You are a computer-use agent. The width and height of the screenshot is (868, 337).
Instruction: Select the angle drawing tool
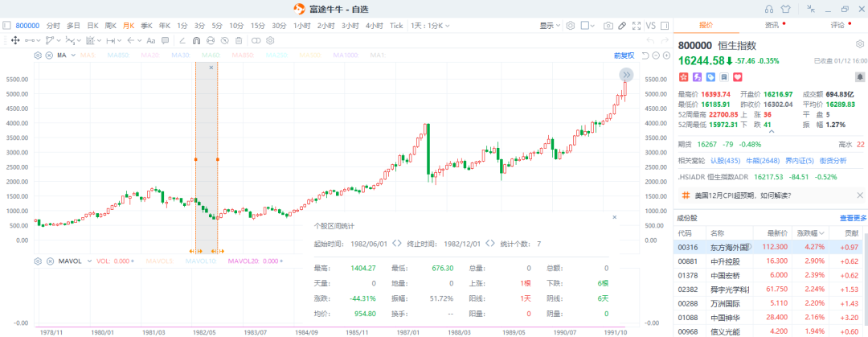(x=182, y=40)
